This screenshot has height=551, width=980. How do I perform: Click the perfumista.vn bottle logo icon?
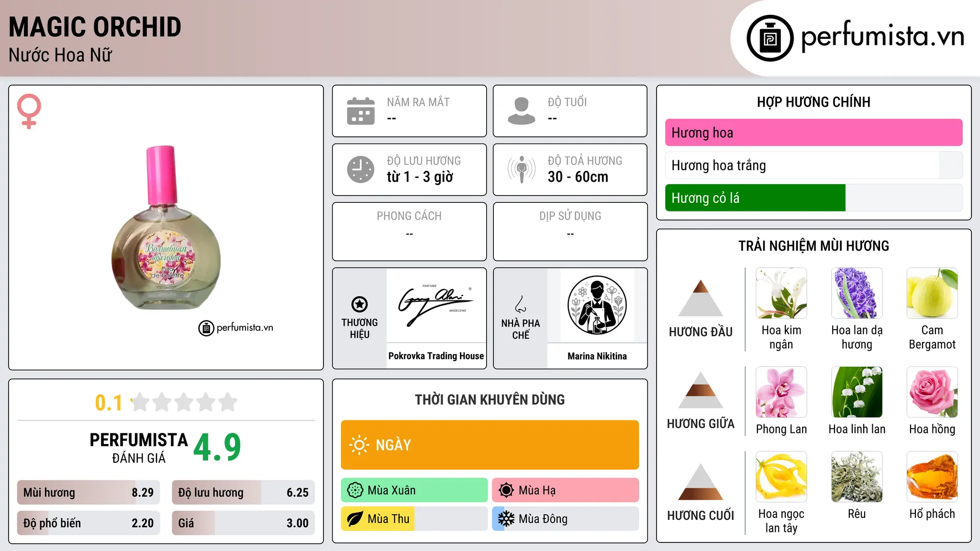coord(770,38)
